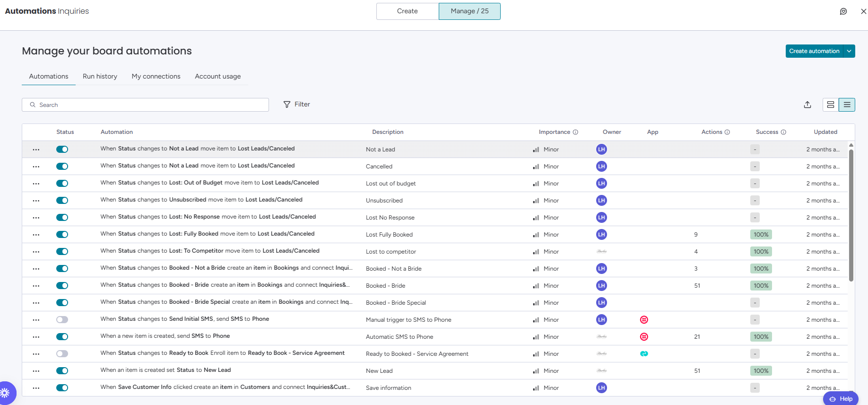Screen dimensions: 868x405
Task: Click the export automations upload icon
Action: point(807,105)
